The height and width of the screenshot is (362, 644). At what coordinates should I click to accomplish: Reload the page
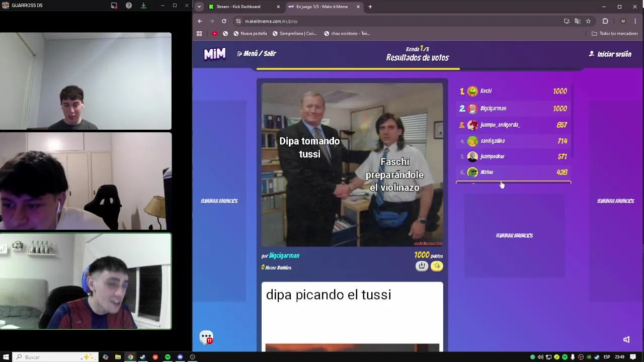pos(224,21)
